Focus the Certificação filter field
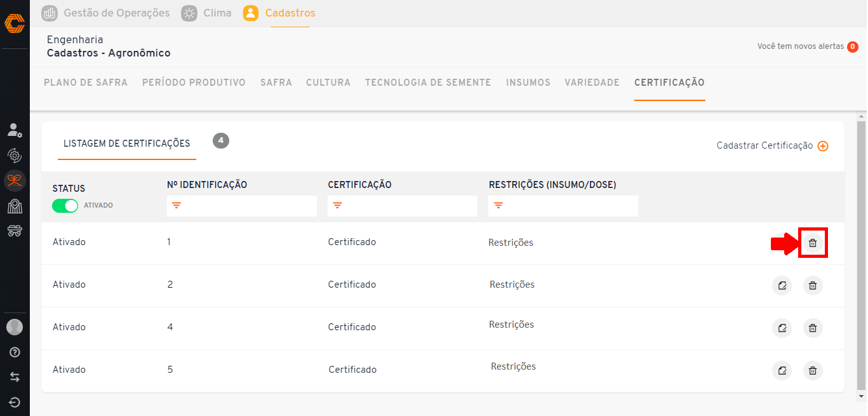 pos(403,206)
